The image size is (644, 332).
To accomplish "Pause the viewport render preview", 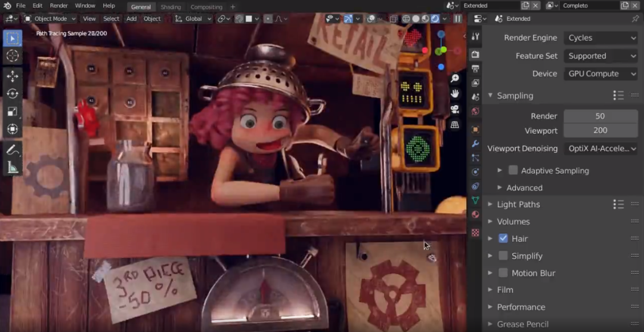I will click(457, 19).
